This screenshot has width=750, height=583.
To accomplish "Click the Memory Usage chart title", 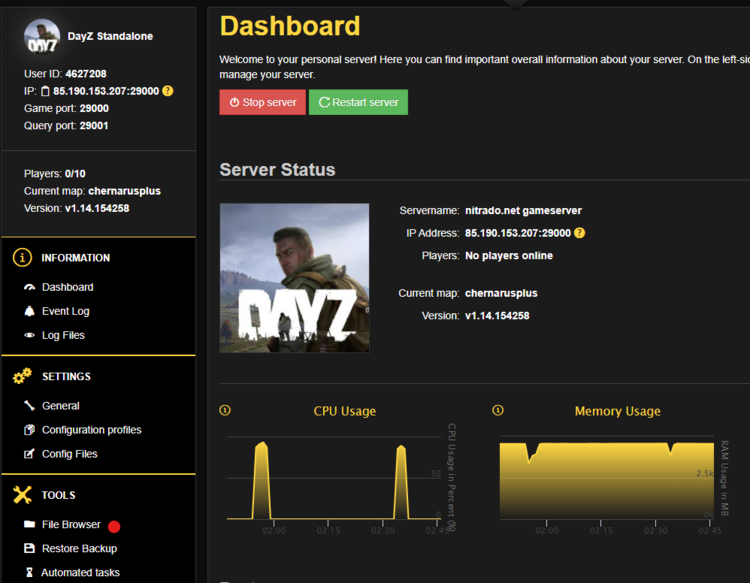I will point(618,411).
